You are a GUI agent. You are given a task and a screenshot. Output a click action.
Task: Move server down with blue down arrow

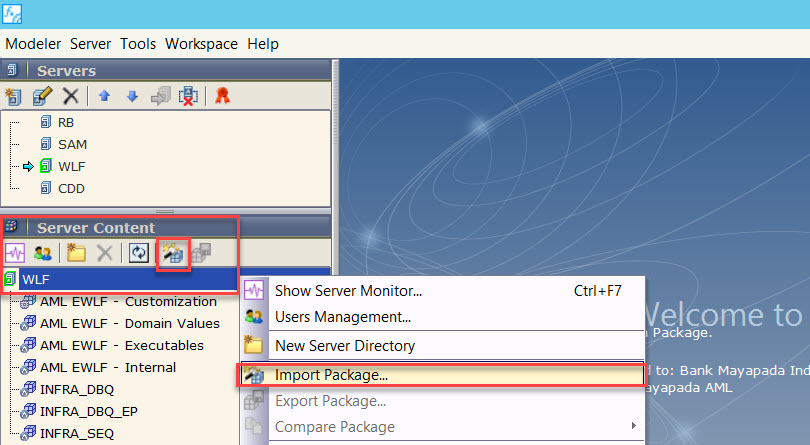[x=132, y=96]
